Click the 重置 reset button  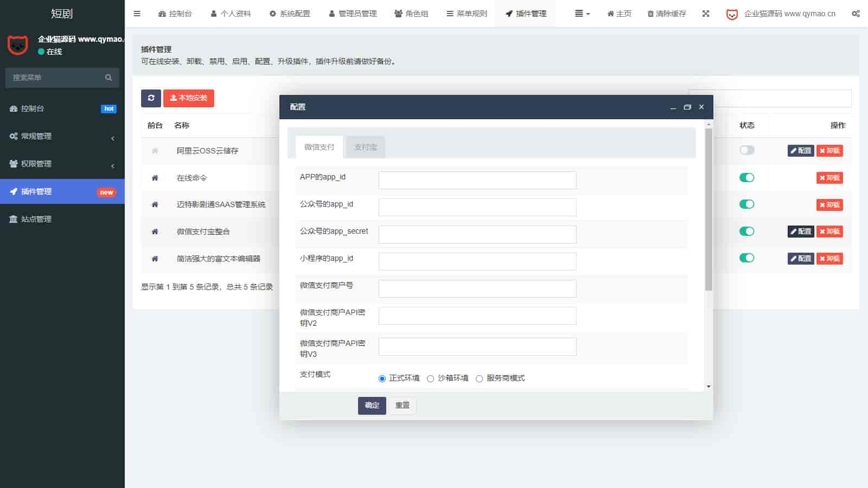point(402,405)
